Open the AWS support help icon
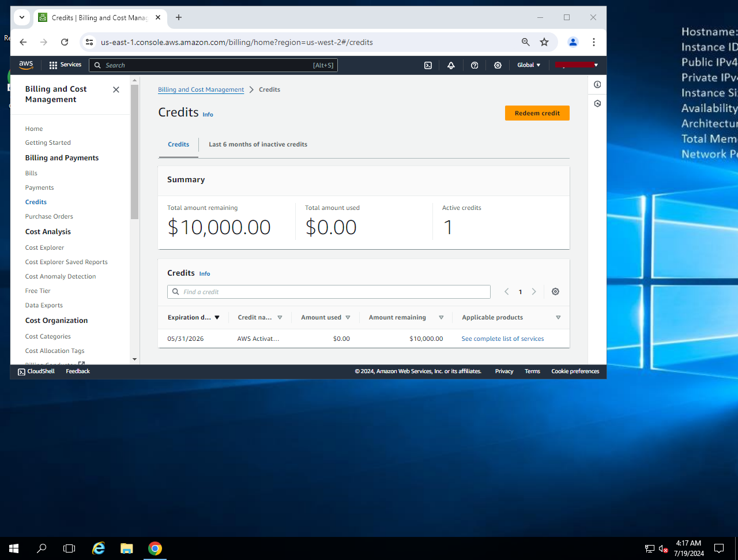Viewport: 738px width, 560px height. (475, 65)
